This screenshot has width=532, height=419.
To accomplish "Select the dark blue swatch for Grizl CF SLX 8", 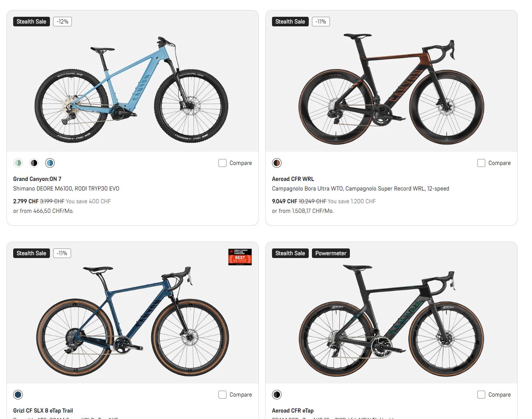I will coord(18,395).
